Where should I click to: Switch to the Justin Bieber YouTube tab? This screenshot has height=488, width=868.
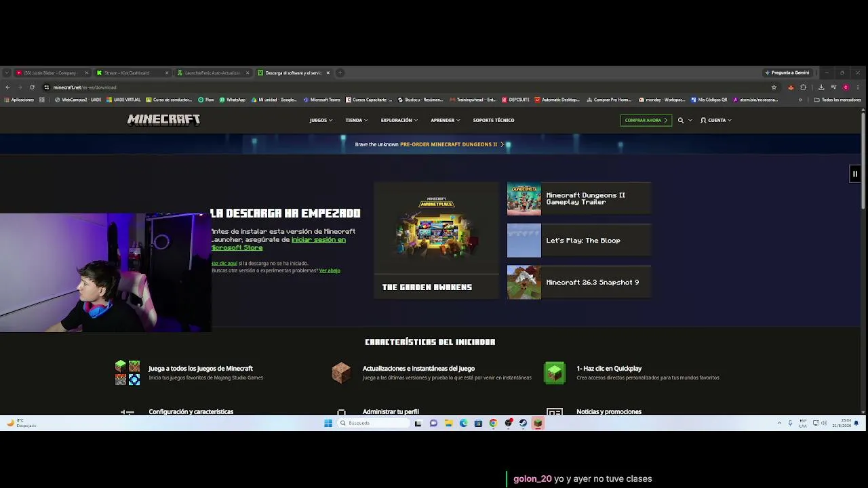tap(52, 73)
